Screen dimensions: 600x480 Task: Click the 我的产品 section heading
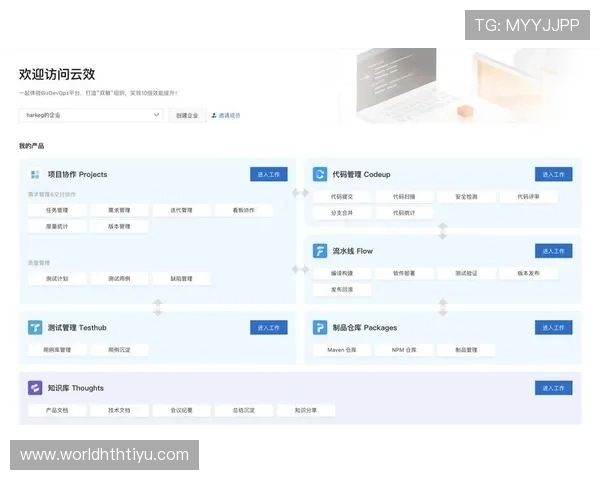click(31, 146)
